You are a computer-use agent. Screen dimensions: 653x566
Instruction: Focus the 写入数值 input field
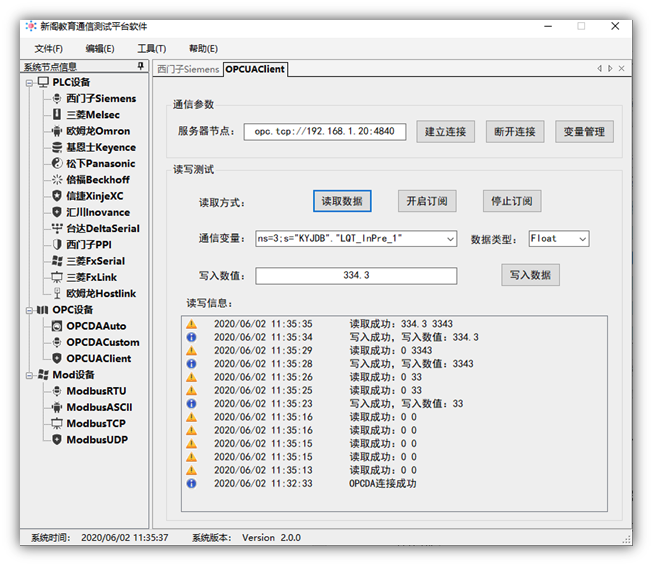click(356, 276)
